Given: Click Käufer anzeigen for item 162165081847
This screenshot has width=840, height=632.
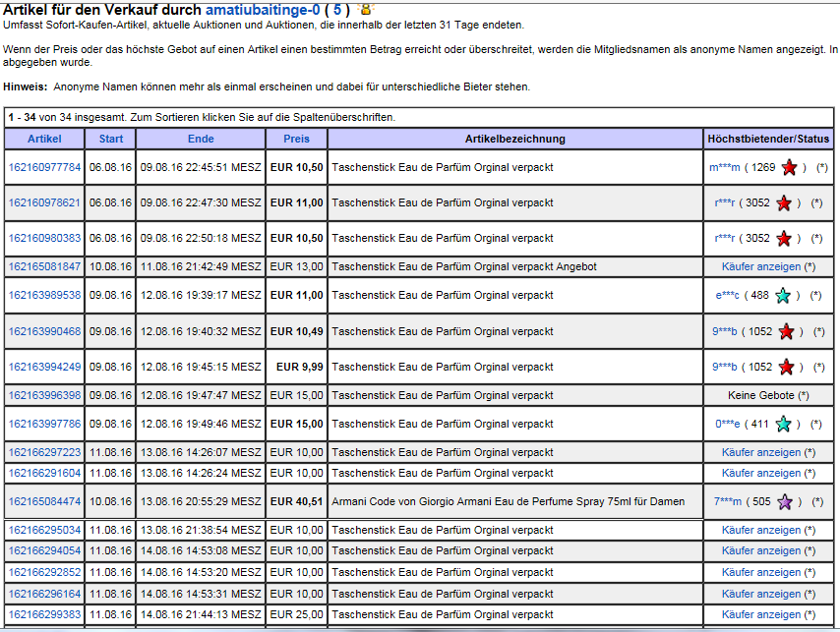Looking at the screenshot, I should (x=760, y=266).
